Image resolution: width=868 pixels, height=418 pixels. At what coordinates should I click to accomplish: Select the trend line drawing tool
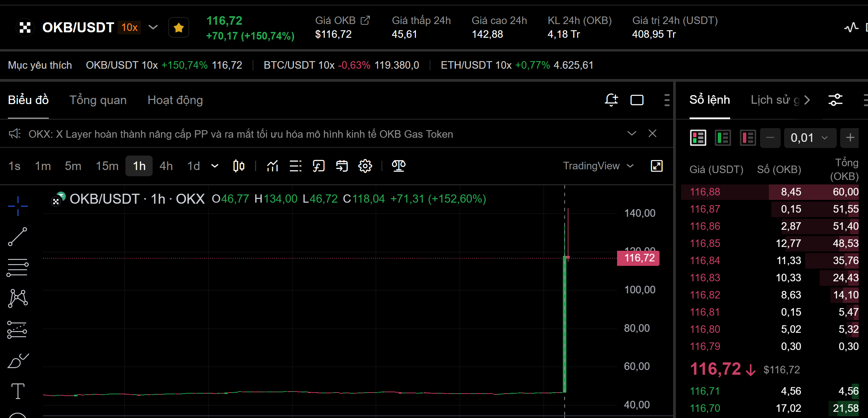click(x=18, y=237)
